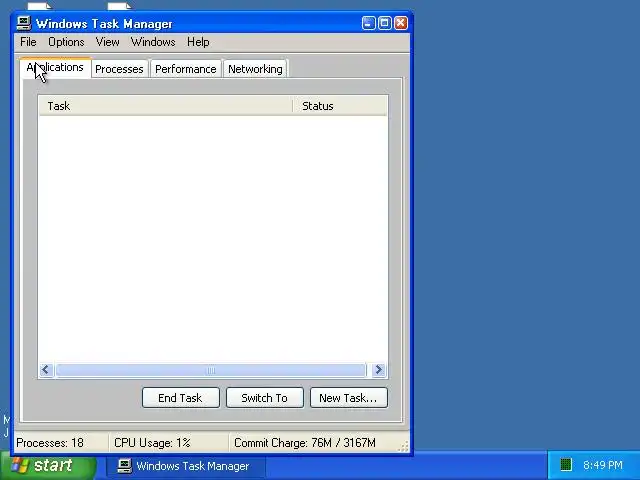This screenshot has width=640, height=480.
Task: Sort list by Status column header
Action: click(x=340, y=106)
